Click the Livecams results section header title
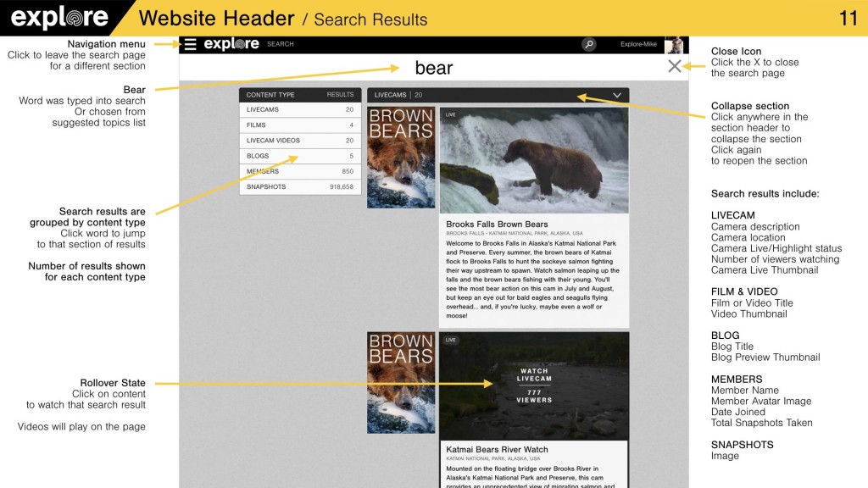868x488 pixels. point(391,95)
